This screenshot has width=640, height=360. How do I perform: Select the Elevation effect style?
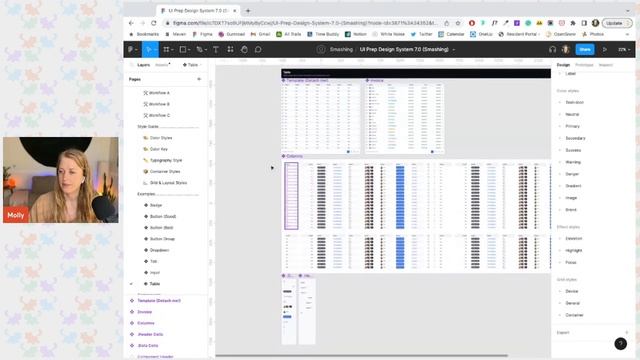[x=573, y=238]
